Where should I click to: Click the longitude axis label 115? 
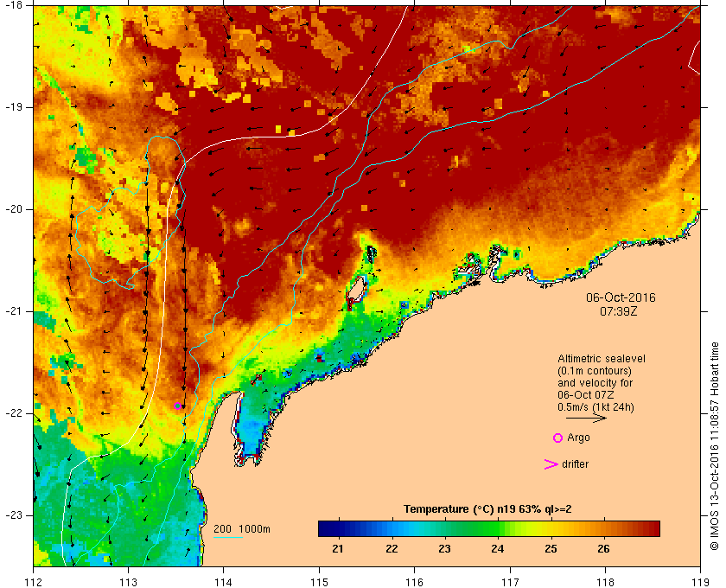pos(319,582)
